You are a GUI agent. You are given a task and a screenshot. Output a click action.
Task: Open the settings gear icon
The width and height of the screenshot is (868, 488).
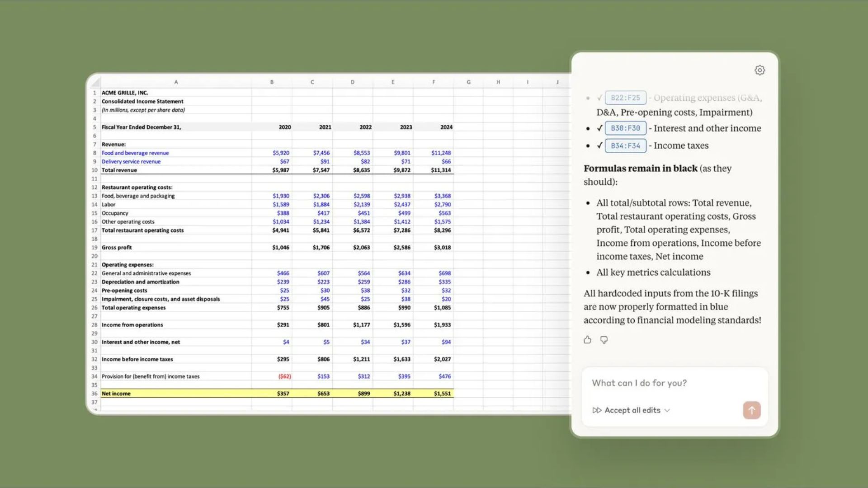759,70
